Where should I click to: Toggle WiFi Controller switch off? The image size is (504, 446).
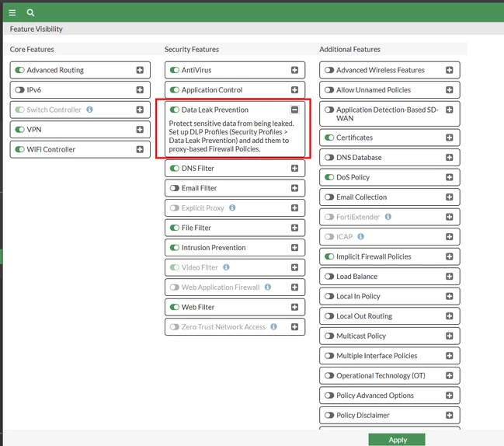[19, 149]
